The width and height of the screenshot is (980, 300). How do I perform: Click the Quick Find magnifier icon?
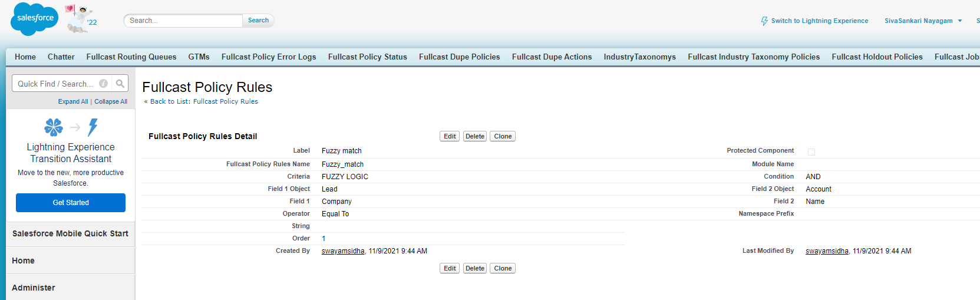click(120, 84)
